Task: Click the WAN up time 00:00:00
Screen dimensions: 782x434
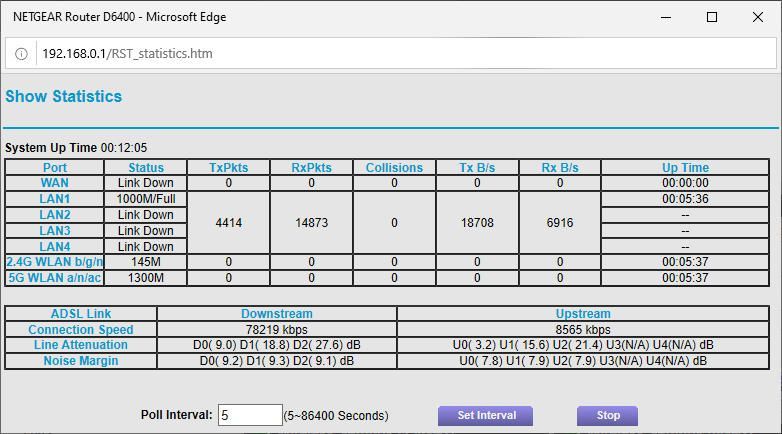Action: 685,183
